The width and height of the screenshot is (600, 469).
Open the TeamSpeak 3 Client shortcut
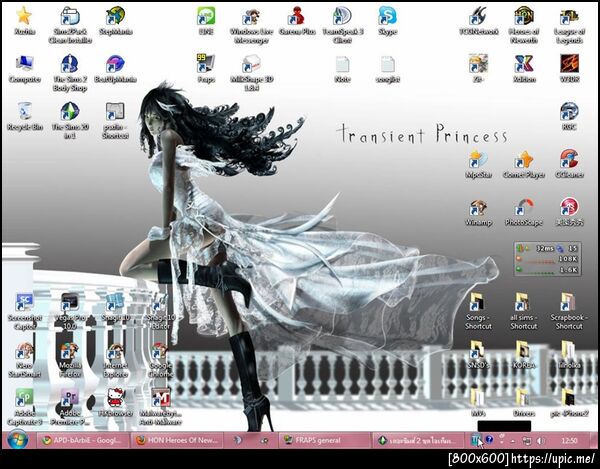click(x=342, y=25)
